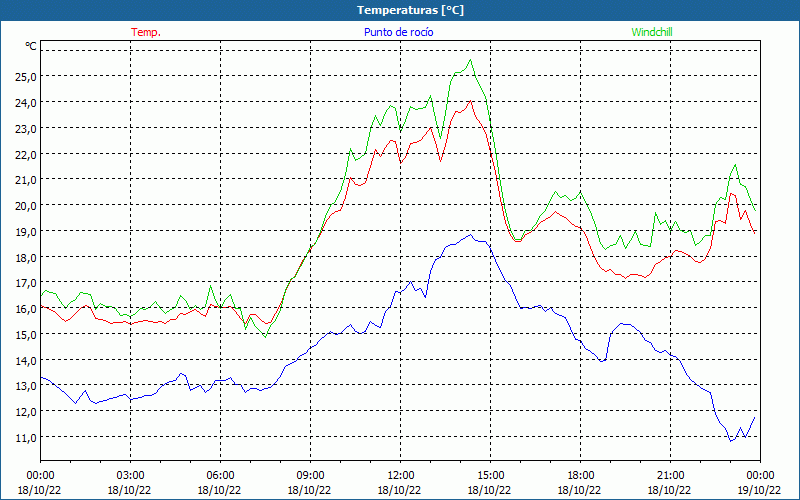Click the 22,0 y-axis value
Screen dimensions: 800x500
coord(26,154)
